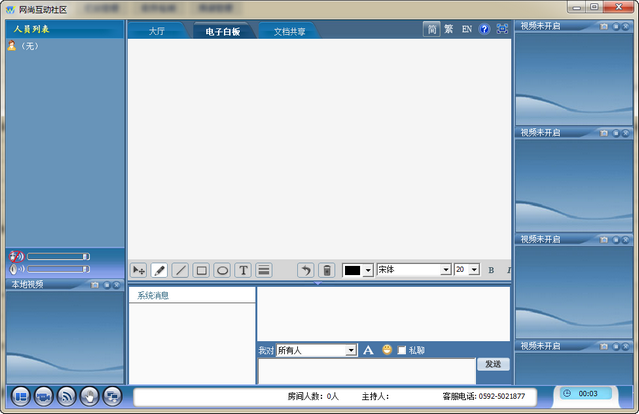639x414 pixels.
Task: Toggle video camera in bottom toolbar
Action: point(44,396)
